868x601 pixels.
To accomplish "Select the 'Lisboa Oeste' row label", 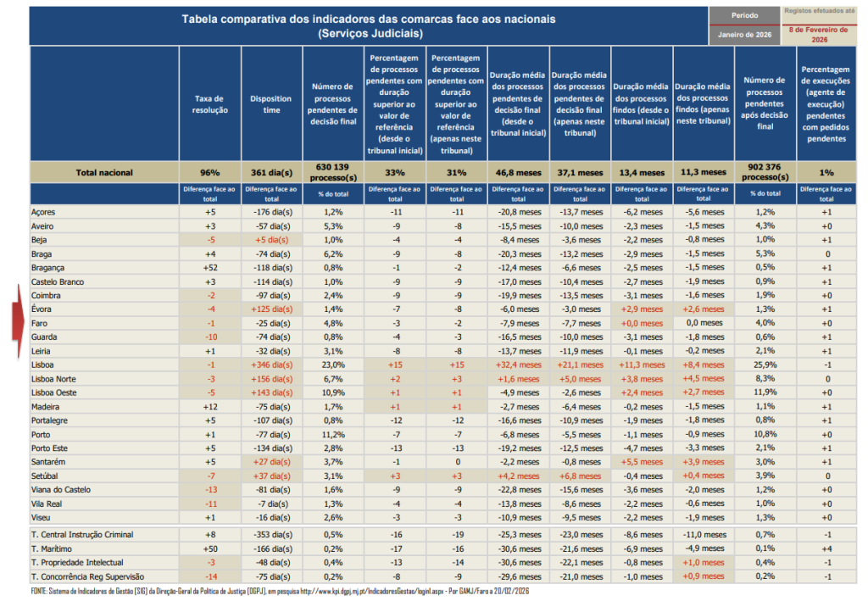I will coord(56,392).
